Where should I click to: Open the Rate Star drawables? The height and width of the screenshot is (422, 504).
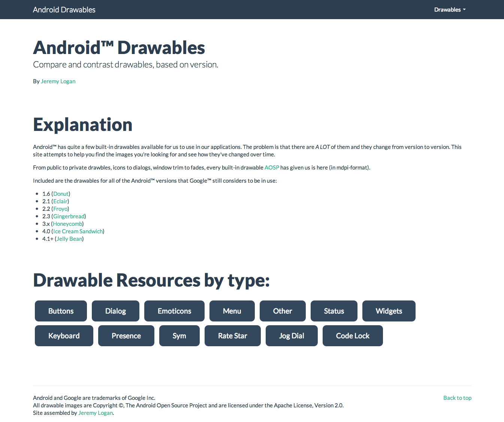coord(232,336)
